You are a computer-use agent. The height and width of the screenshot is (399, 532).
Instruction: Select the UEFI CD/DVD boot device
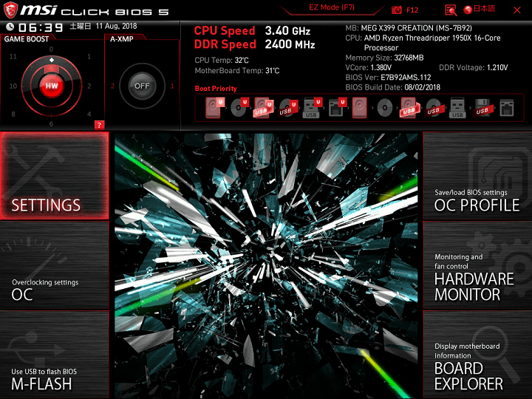click(239, 108)
